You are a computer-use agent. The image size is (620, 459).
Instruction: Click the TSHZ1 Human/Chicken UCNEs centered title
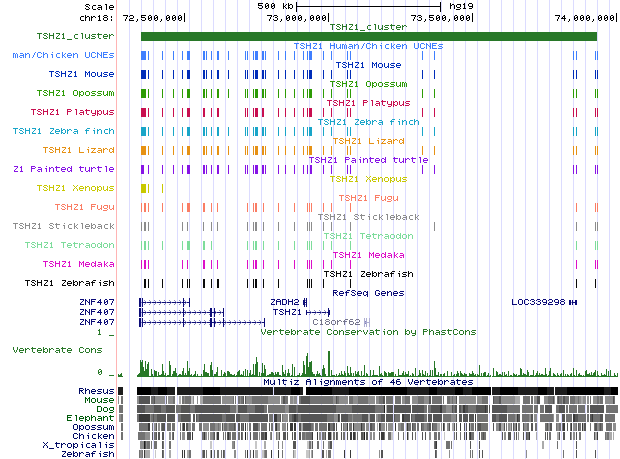point(368,46)
